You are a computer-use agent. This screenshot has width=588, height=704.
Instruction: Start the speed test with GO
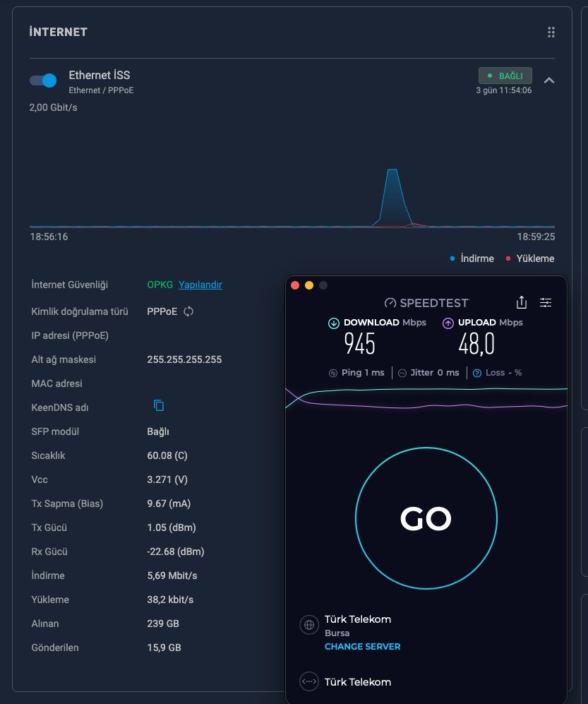tap(426, 518)
